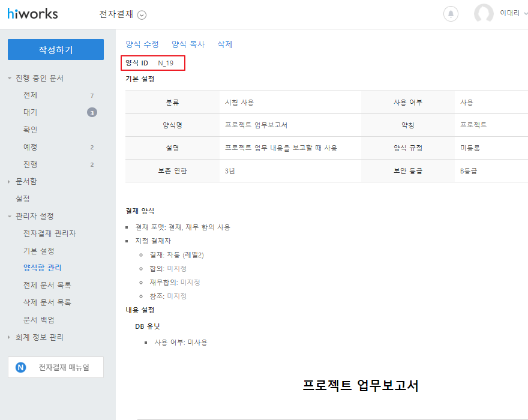Open the 전자결재 module dropdown
The height and width of the screenshot is (420, 528).
click(142, 15)
